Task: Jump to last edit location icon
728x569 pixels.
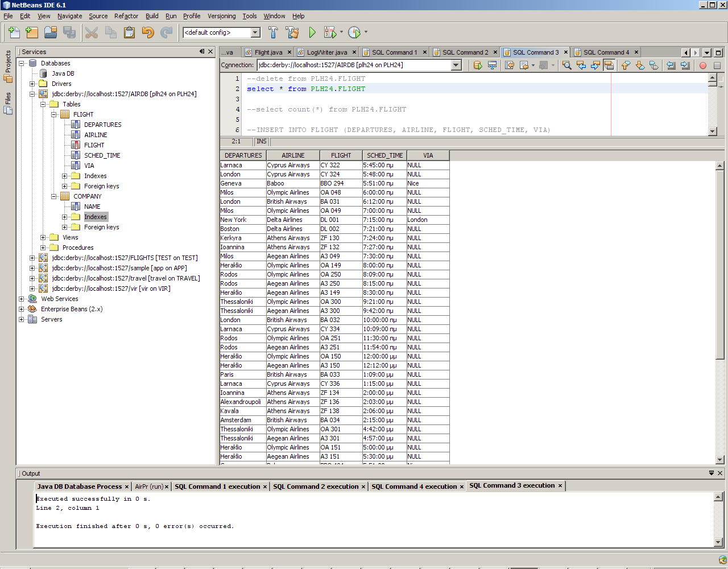Action: click(x=510, y=65)
